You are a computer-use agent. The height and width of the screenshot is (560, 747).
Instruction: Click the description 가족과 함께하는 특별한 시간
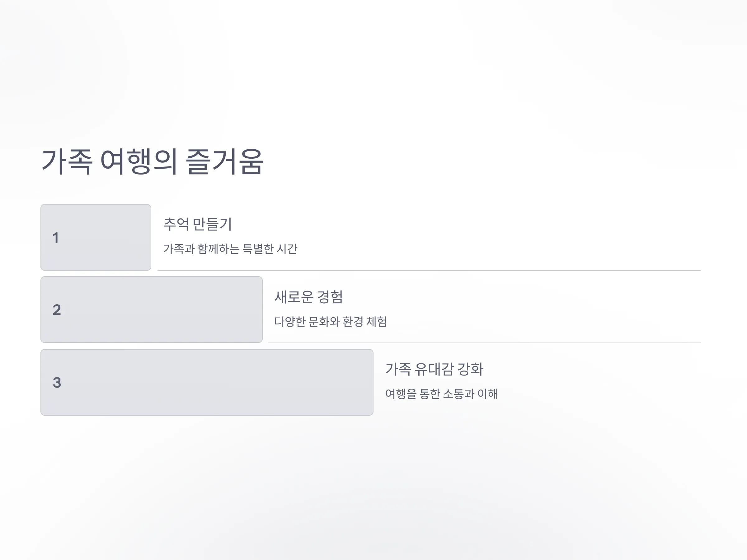[x=230, y=249]
